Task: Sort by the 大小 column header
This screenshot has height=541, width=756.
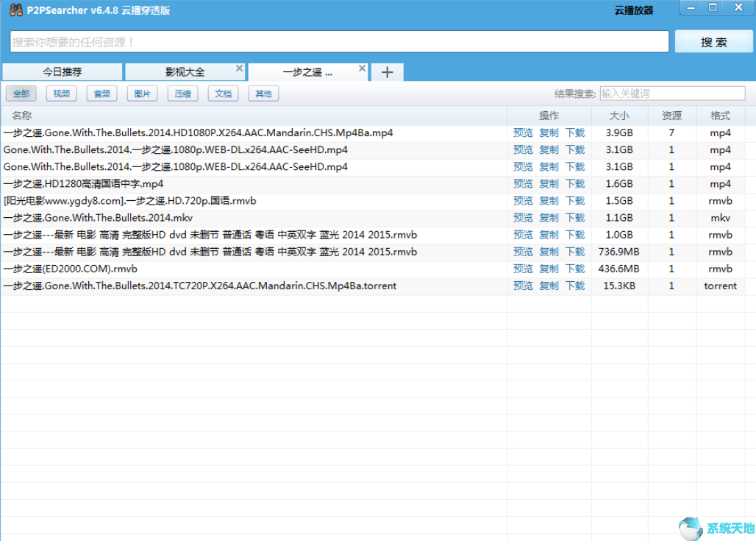Action: (x=619, y=116)
